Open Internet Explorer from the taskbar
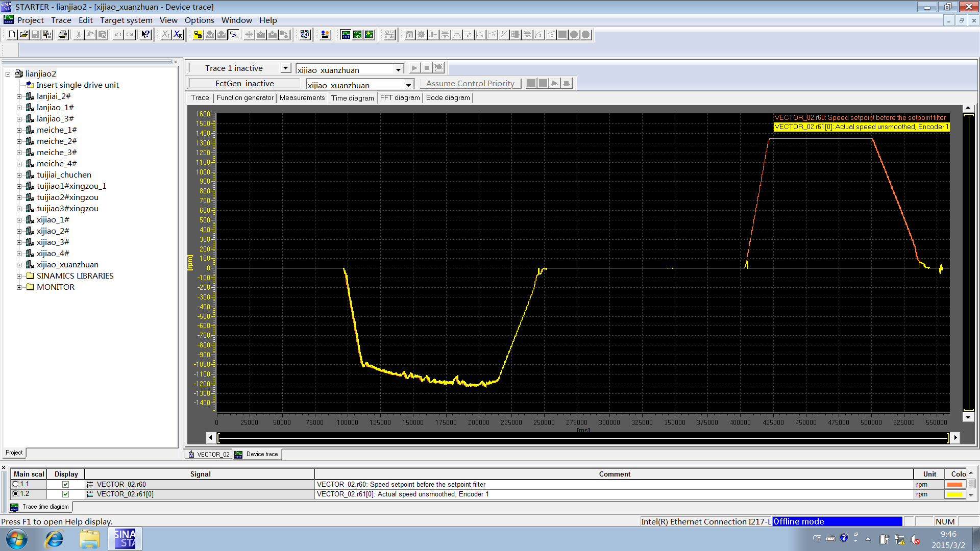980x551 pixels. click(54, 539)
